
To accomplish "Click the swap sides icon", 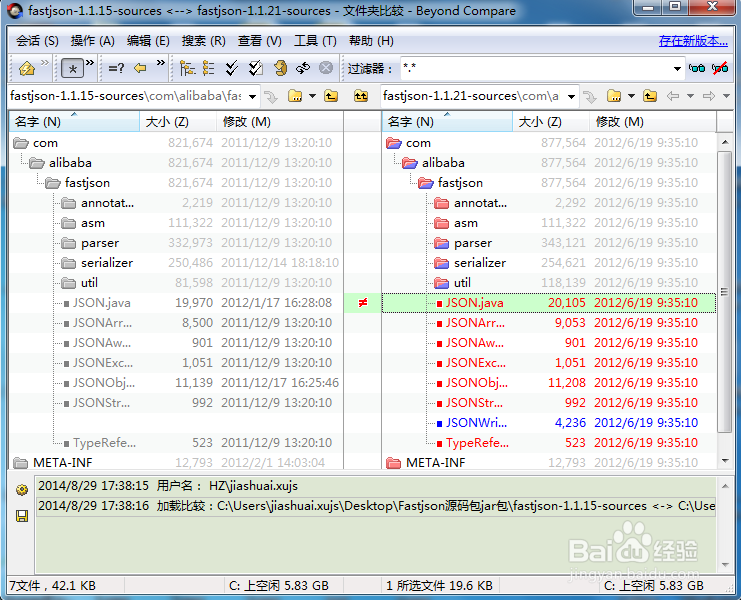I will tap(303, 69).
